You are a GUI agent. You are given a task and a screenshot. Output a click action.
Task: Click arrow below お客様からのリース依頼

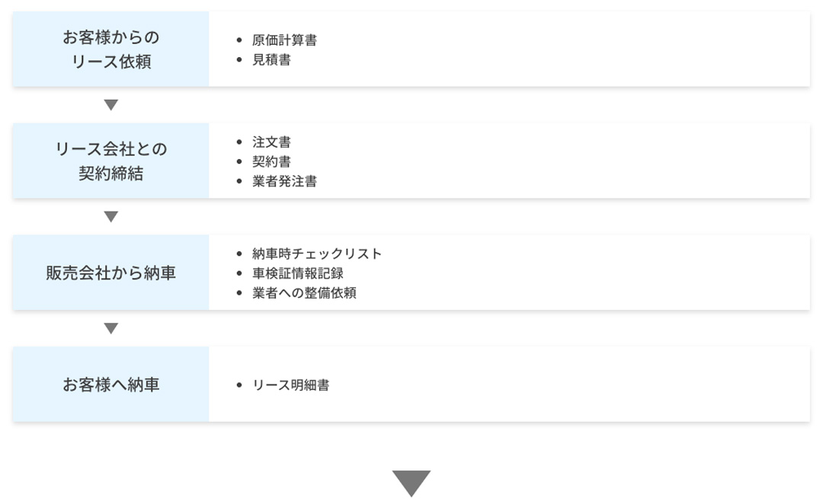(x=111, y=105)
